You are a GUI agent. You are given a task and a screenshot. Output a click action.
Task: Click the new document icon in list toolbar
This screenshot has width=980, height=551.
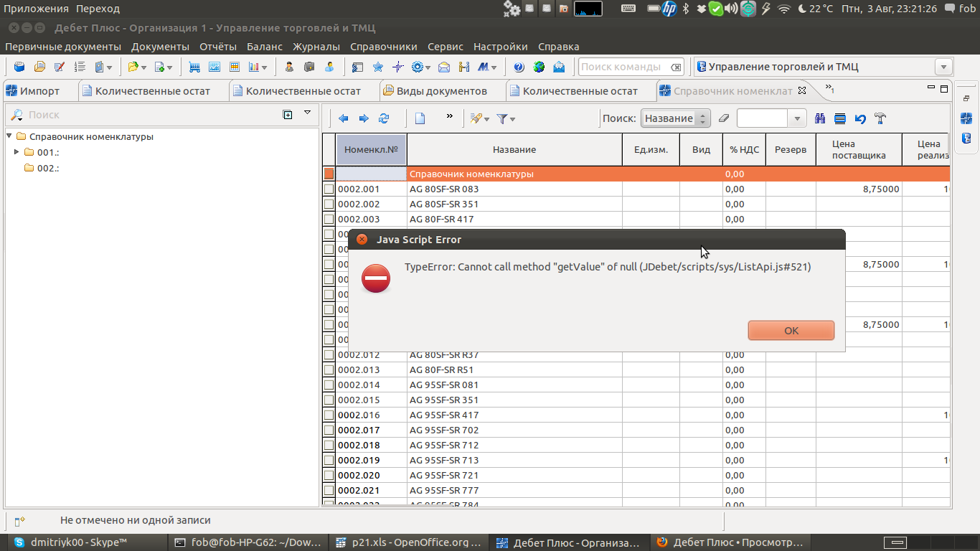(420, 118)
